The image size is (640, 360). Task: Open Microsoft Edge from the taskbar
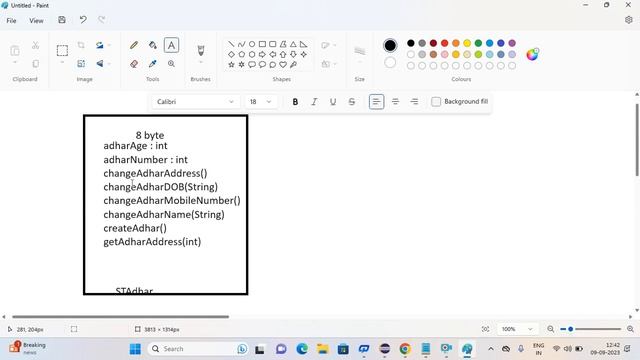302,349
